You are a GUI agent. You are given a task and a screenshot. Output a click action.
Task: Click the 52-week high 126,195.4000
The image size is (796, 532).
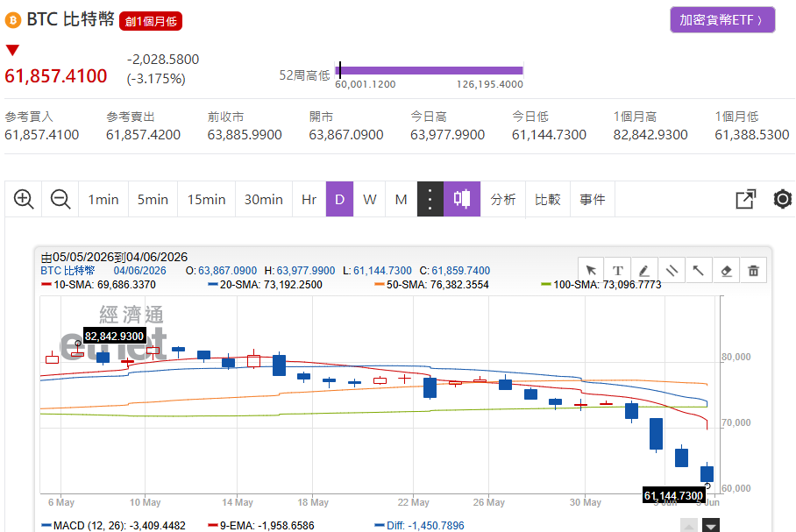pos(490,84)
